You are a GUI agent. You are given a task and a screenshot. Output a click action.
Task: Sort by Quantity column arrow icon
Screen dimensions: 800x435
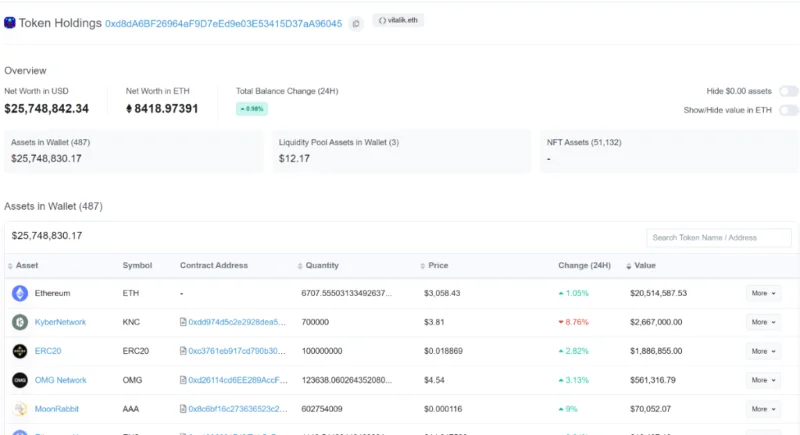[x=300, y=266]
